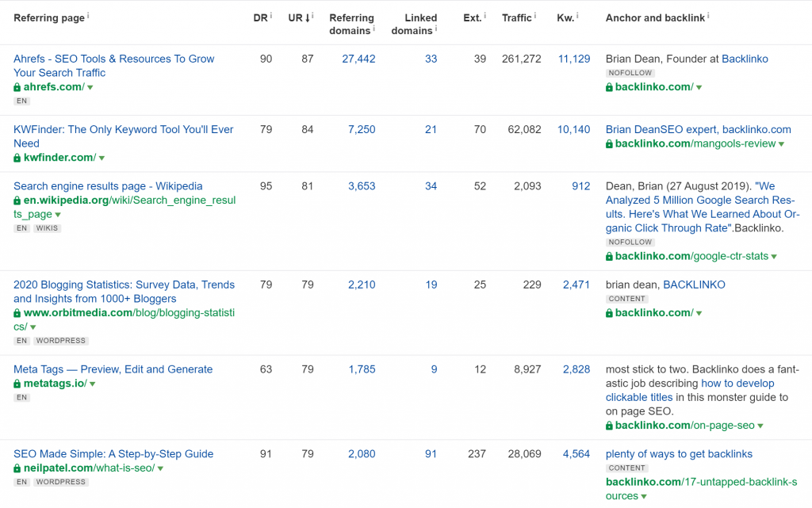Open the caret after backlinko.com/mangools-review

[x=781, y=144]
